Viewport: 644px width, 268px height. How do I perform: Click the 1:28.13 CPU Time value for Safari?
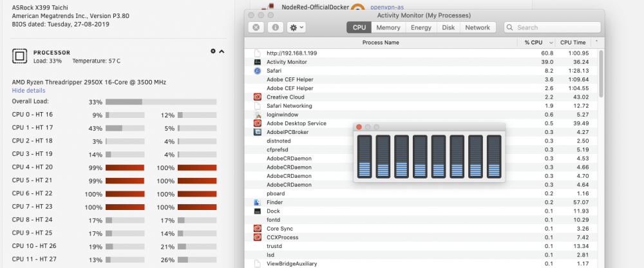(x=579, y=71)
